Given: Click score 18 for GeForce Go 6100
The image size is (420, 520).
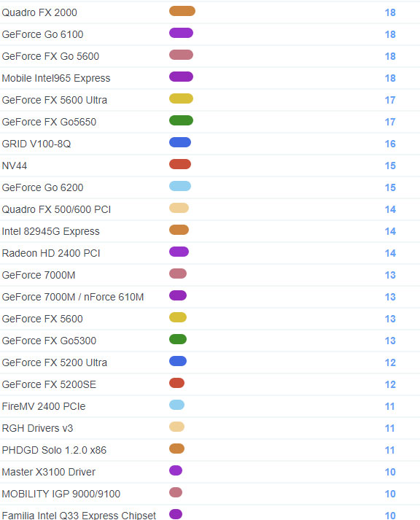Looking at the screenshot, I should (x=390, y=34).
